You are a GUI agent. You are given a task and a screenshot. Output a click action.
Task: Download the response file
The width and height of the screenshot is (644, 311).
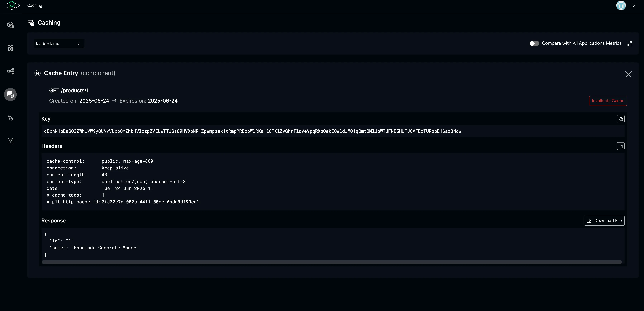[x=604, y=221]
